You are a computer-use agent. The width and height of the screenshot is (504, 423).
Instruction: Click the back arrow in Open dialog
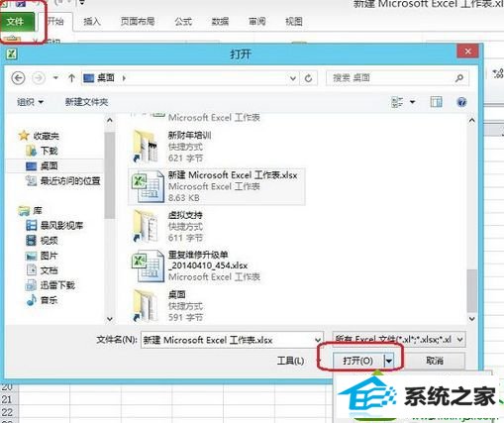coord(18,78)
